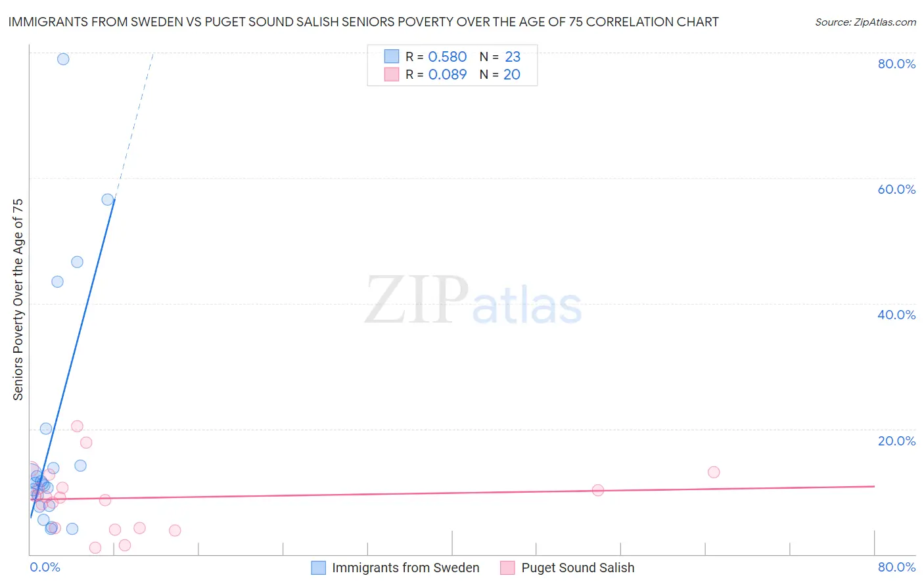Image resolution: width=924 pixels, height=586 pixels.
Task: Click the pink data point near 10% at right-center
Action: click(x=598, y=490)
